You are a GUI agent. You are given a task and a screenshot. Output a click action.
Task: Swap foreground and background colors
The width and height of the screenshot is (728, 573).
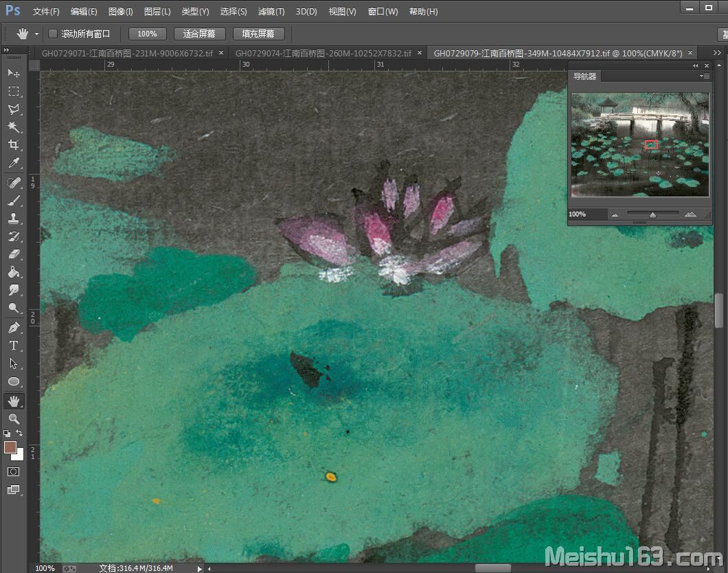[x=19, y=433]
